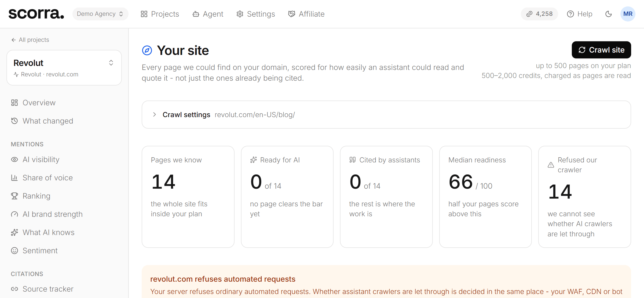Click the scorra logo
The width and height of the screenshot is (644, 298).
(x=36, y=14)
